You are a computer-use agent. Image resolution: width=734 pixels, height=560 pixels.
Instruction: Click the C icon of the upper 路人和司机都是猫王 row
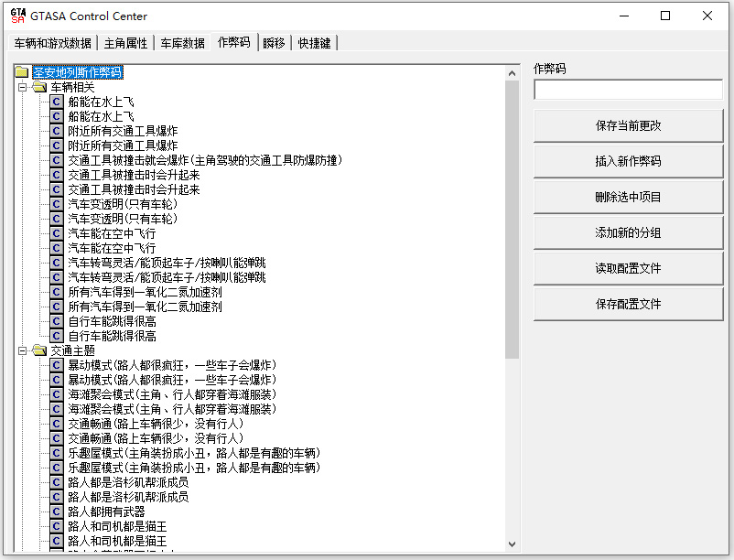pos(57,526)
